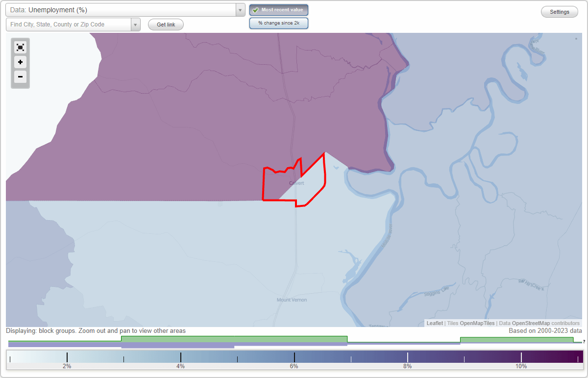The width and height of the screenshot is (588, 378).
Task: Open the legend help question mark
Action: pyautogui.click(x=583, y=342)
